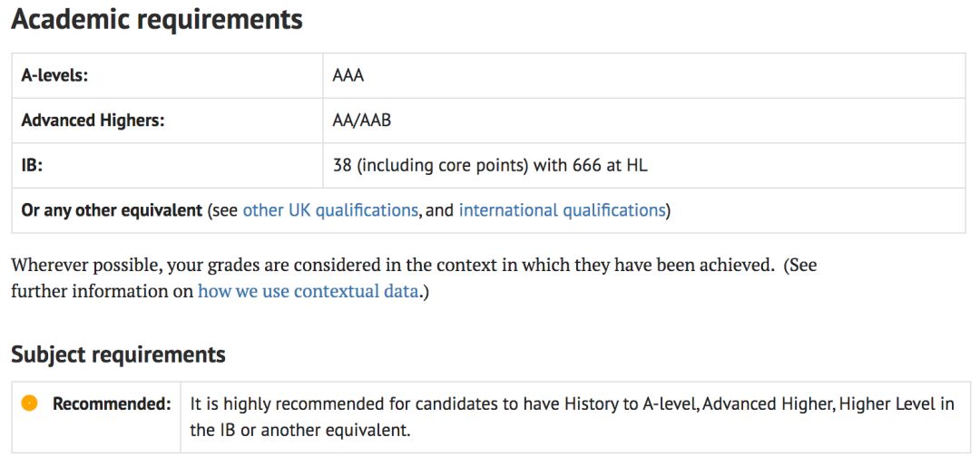Image resolution: width=980 pixels, height=466 pixels.
Task: Click the grades considered in context paragraph
Action: coord(414,278)
